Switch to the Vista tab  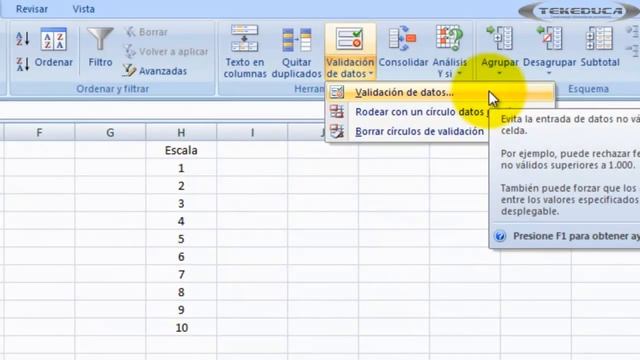pos(84,9)
